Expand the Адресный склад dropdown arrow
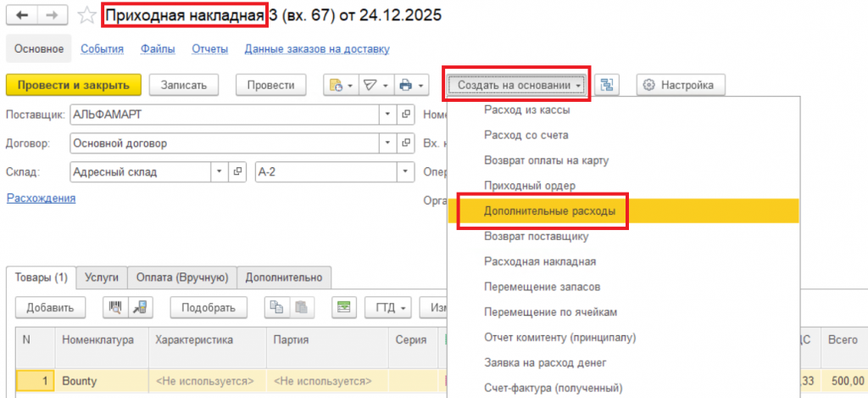This screenshot has width=868, height=398. [x=220, y=171]
